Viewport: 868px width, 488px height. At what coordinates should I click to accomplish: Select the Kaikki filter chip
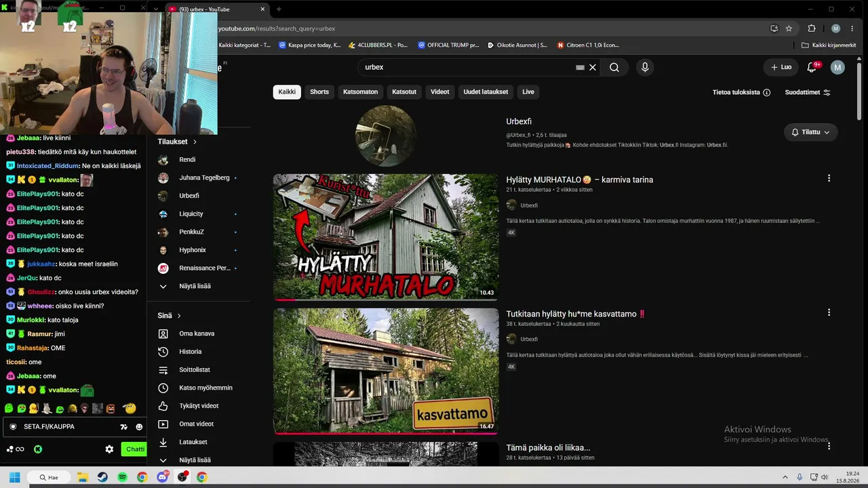point(287,92)
